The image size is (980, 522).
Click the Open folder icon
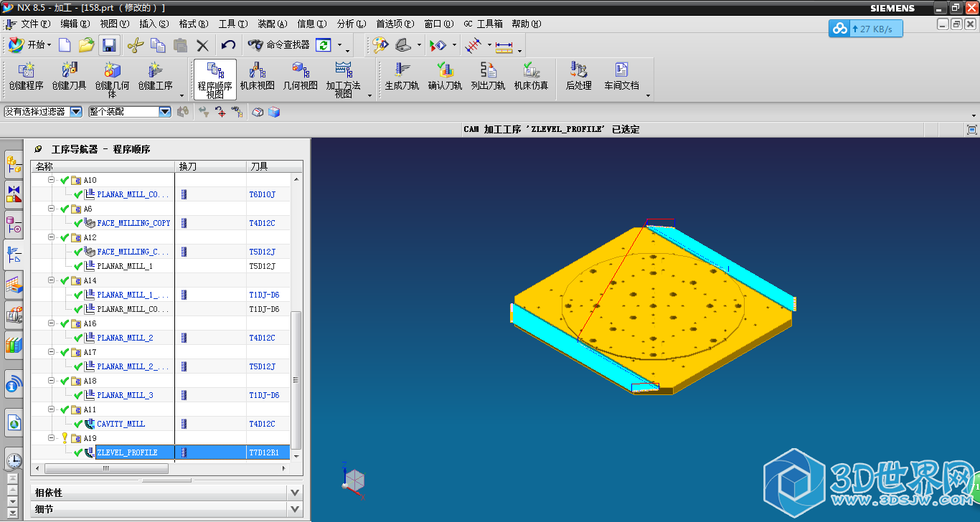86,45
